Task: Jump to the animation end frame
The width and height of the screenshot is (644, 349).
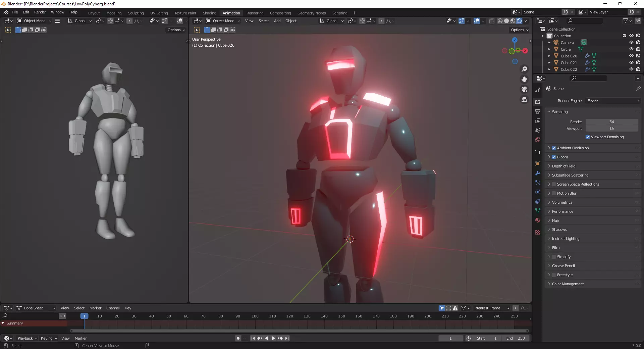Action: point(287,338)
